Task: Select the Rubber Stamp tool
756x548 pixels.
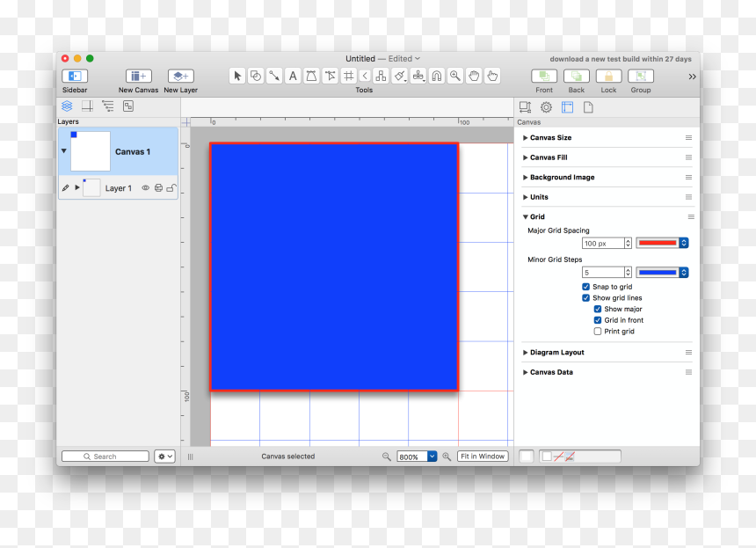Action: coord(418,76)
